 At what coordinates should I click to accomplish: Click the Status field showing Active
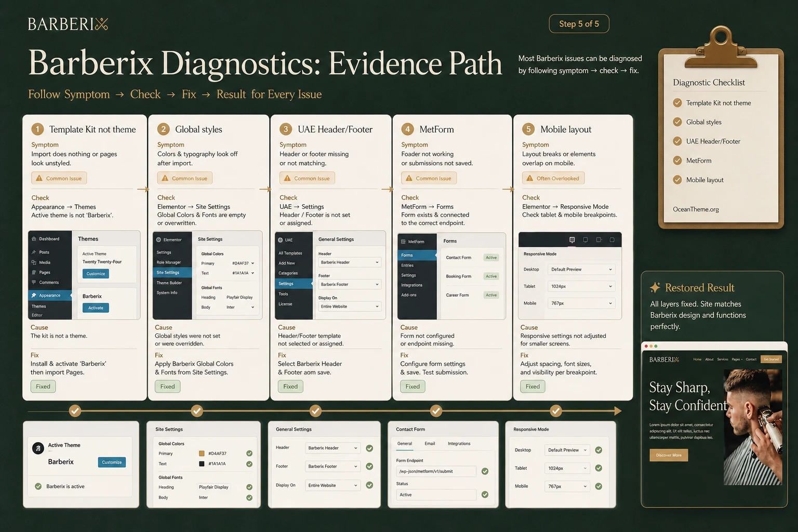[x=436, y=495]
